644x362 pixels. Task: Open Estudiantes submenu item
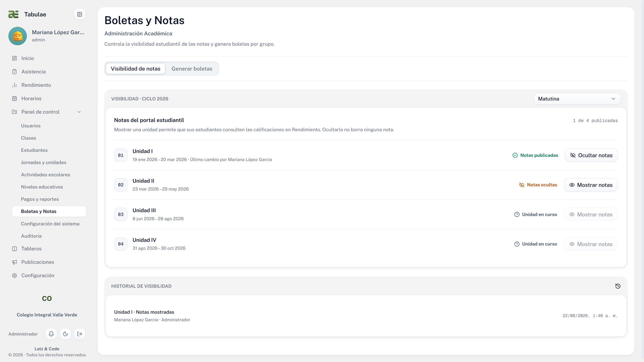tap(49, 150)
